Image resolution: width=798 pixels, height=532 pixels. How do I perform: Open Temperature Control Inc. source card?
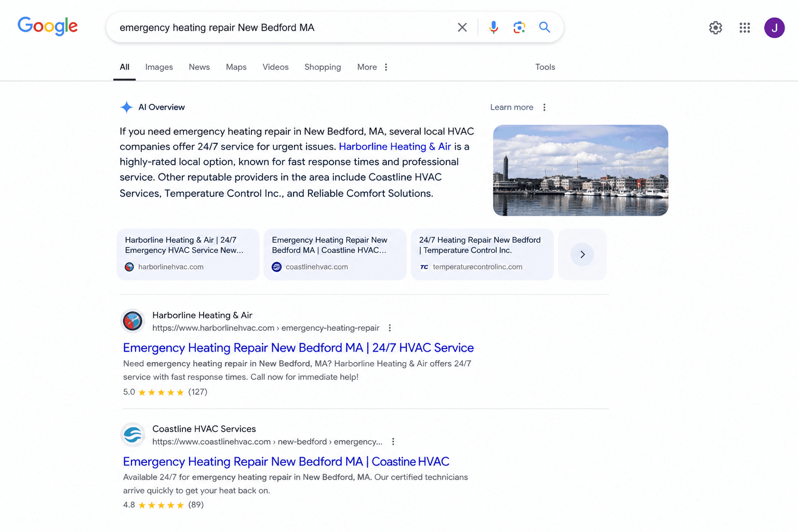[482, 254]
